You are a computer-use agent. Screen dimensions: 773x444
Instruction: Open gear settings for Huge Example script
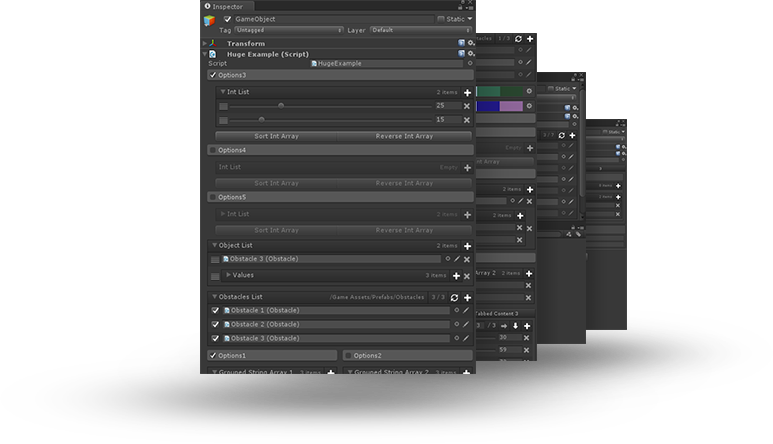(x=471, y=53)
